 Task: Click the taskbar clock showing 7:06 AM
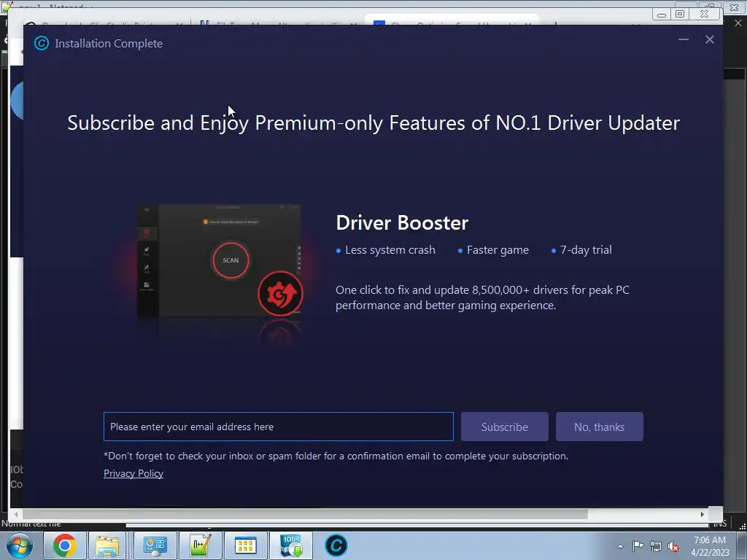[x=710, y=545]
